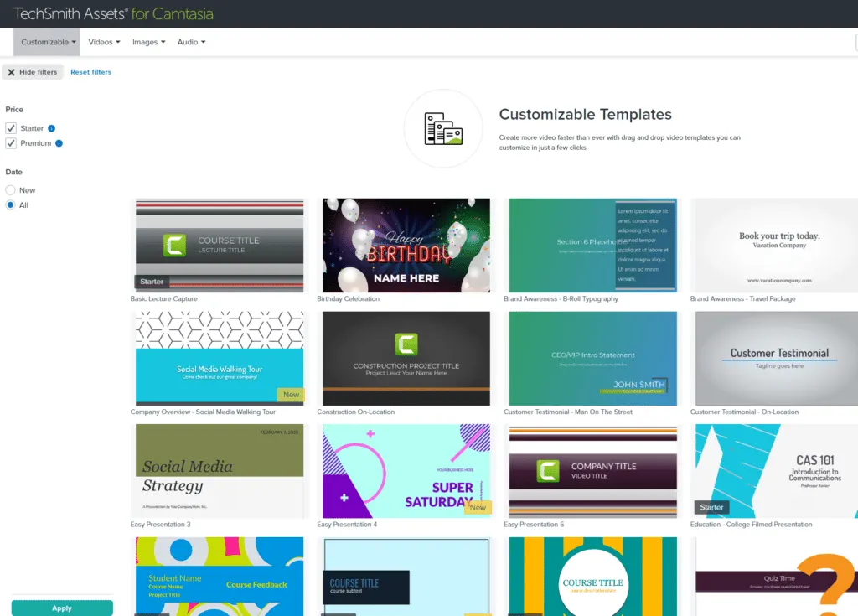Open Brand Awareness B-Roll Typography thumbnail
This screenshot has width=858, height=616.
click(x=592, y=246)
